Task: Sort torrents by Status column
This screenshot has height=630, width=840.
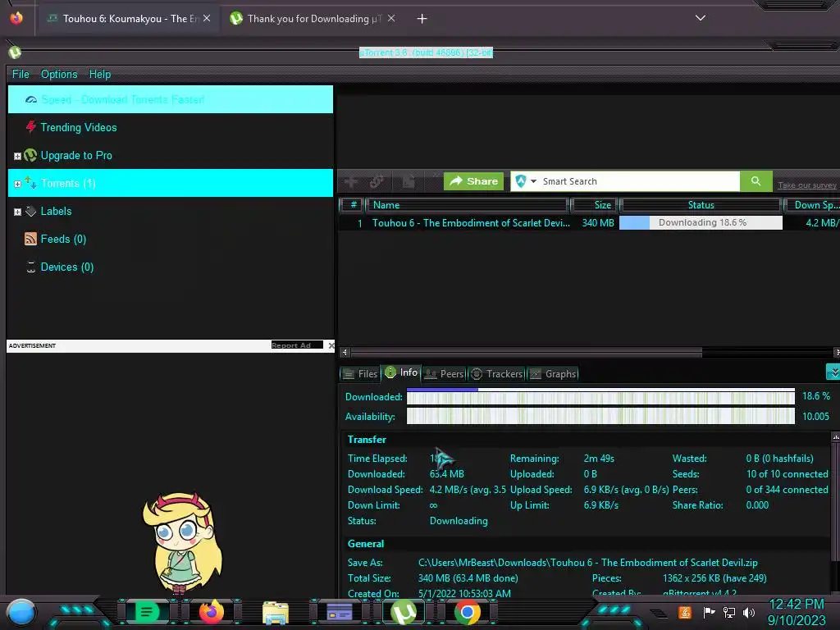Action: (x=701, y=205)
